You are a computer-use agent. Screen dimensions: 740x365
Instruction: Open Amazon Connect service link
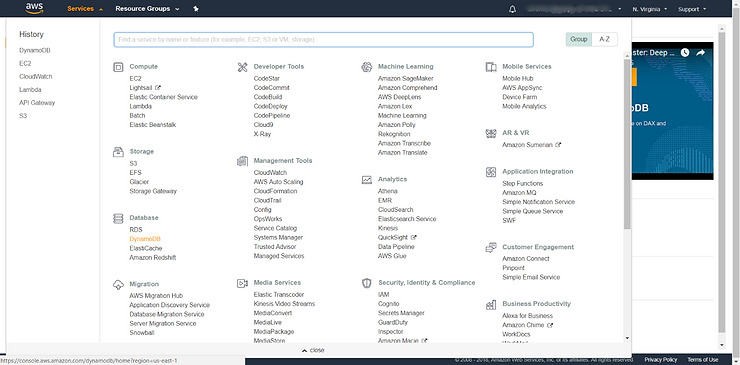526,259
